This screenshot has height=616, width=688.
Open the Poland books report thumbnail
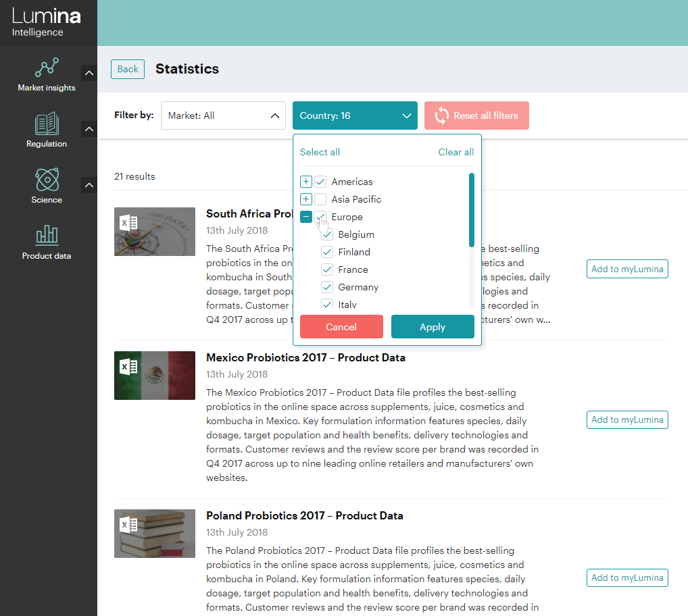pyautogui.click(x=155, y=534)
